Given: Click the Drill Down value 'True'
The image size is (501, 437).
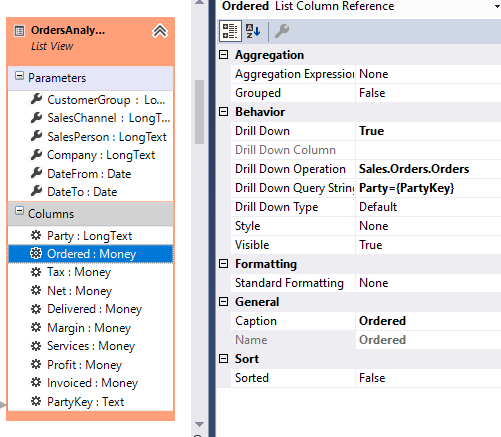Looking at the screenshot, I should point(428,131).
